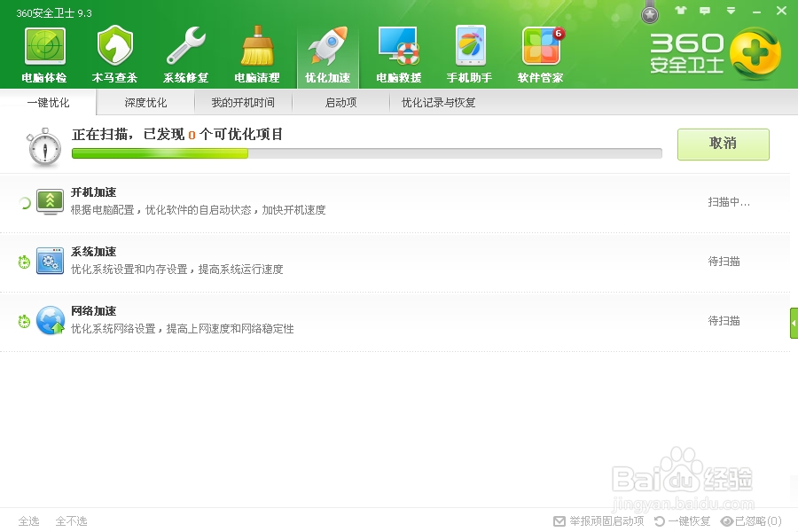The image size is (798, 532).
Task: Open 电脑体检 radar scan icon
Action: 45,46
